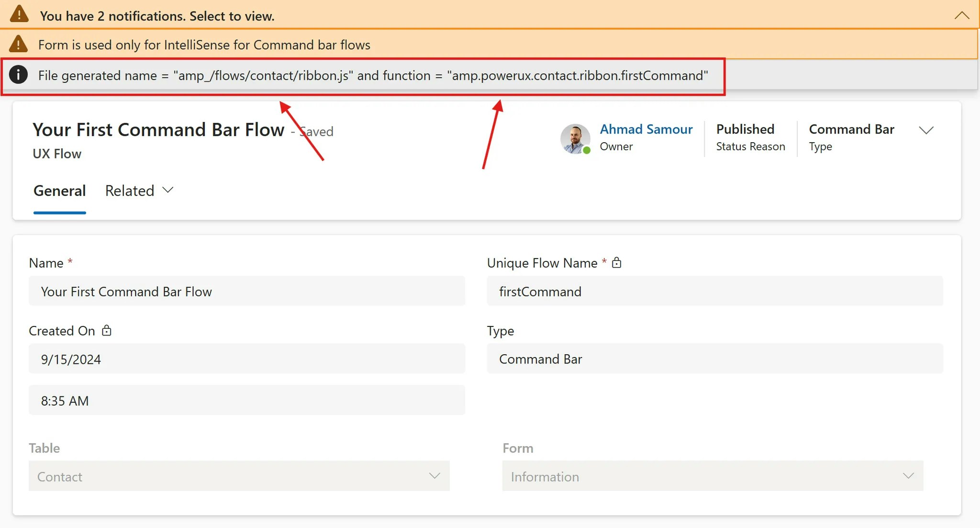Click the Name input field
Screen dimensions: 980x528
coord(246,291)
